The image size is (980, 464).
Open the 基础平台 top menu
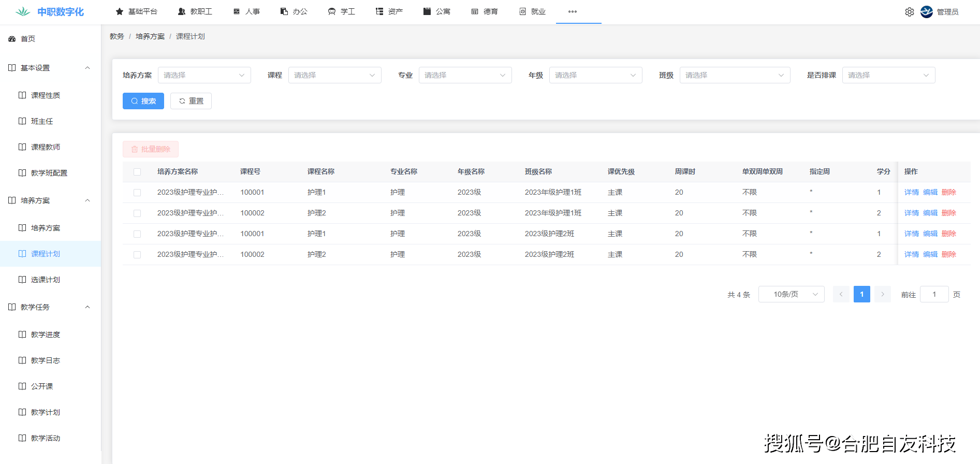137,11
